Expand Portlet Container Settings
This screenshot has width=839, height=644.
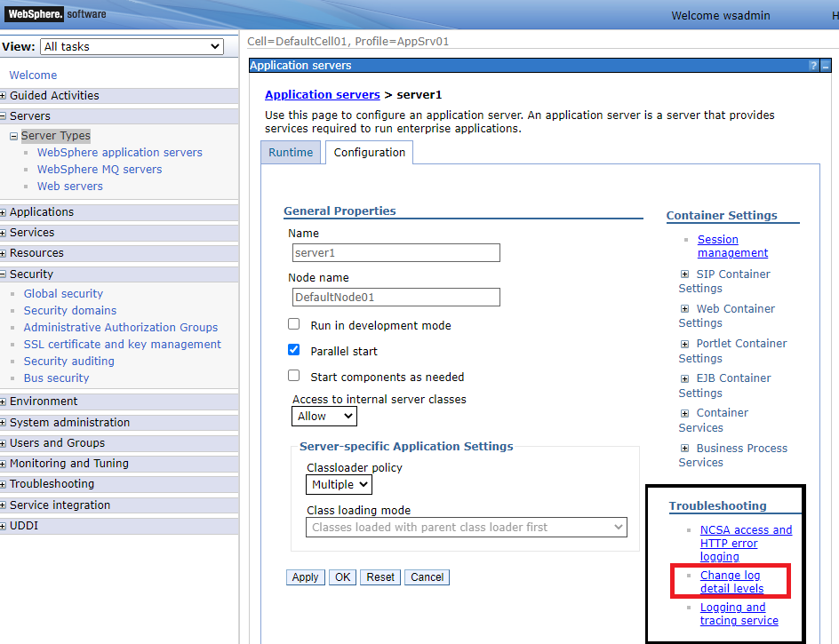tap(684, 344)
